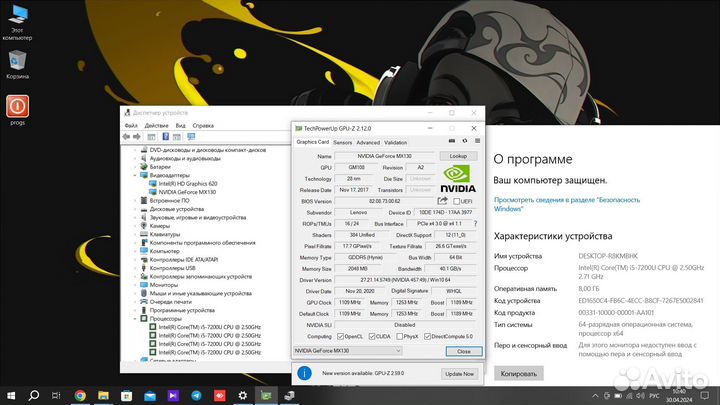Open File Explorer from the taskbar
This screenshot has height=405, width=720.
point(103,395)
